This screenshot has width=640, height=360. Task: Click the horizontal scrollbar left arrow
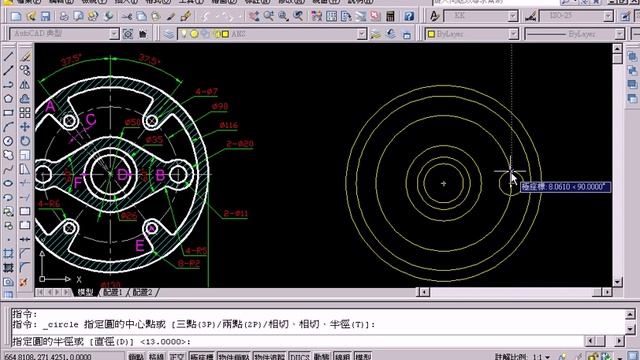pos(424,292)
